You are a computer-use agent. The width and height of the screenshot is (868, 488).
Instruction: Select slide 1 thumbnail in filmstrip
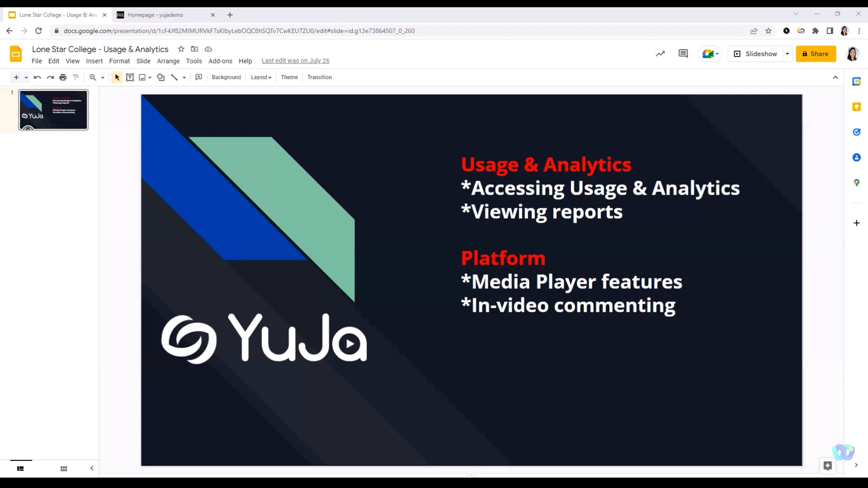(x=53, y=110)
